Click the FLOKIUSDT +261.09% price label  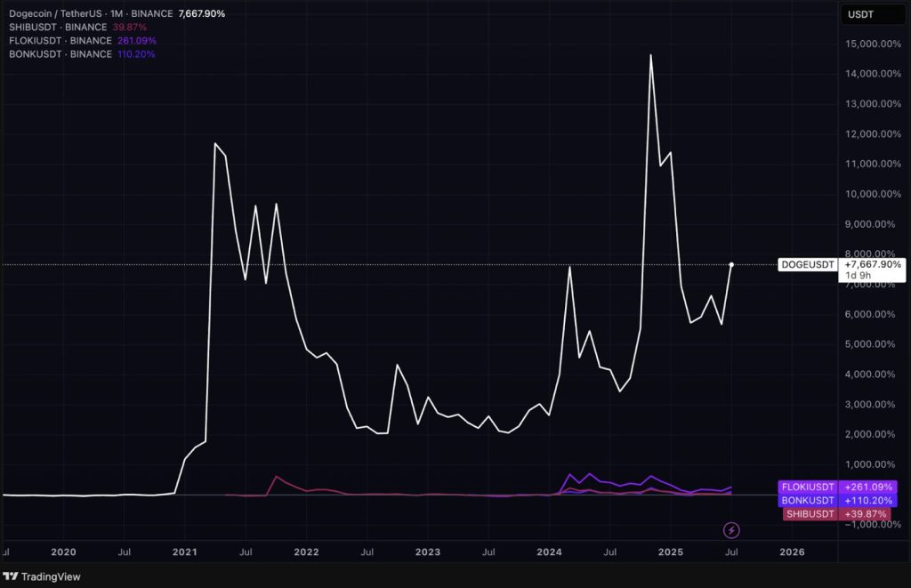(837, 487)
